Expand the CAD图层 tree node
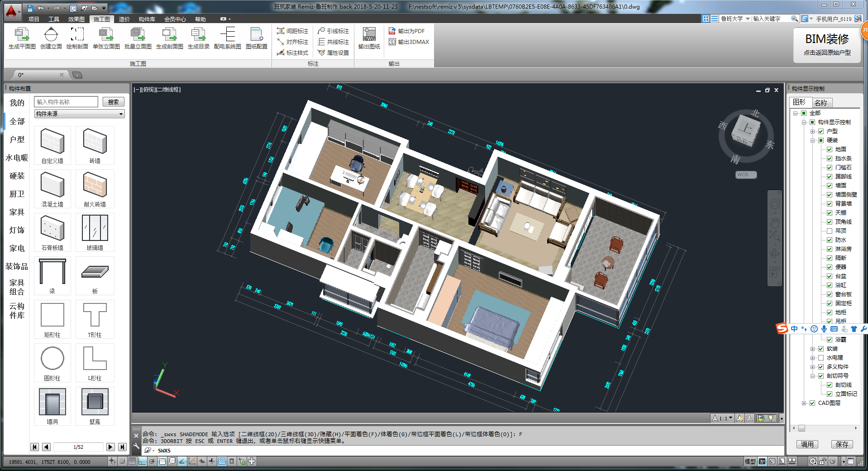The image size is (868, 471). (804, 403)
